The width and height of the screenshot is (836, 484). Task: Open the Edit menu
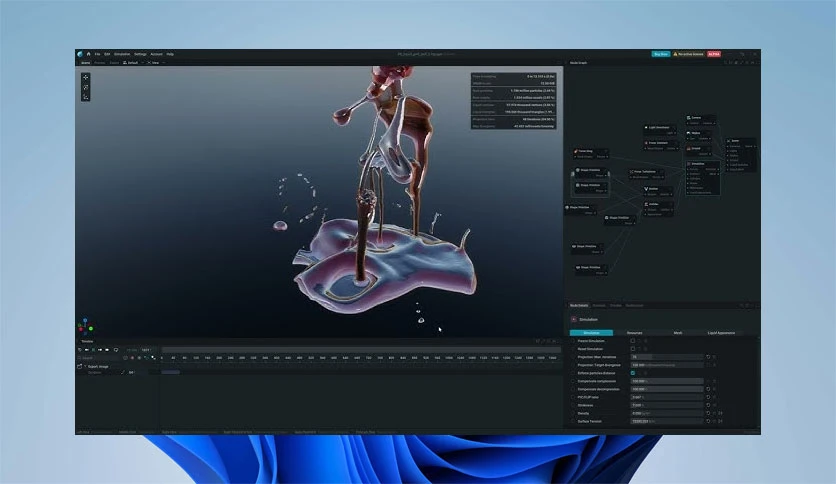tap(107, 54)
